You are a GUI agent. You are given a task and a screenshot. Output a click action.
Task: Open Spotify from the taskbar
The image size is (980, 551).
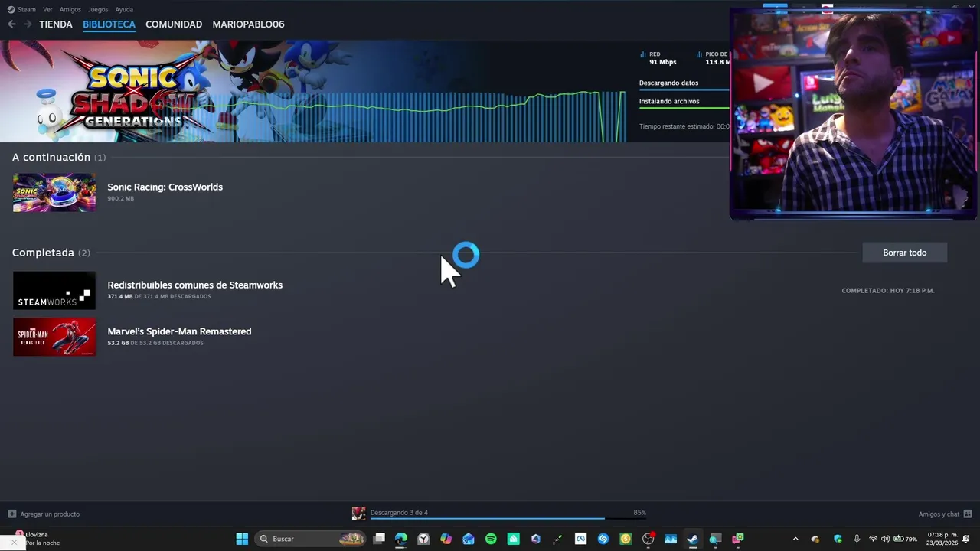pos(491,539)
